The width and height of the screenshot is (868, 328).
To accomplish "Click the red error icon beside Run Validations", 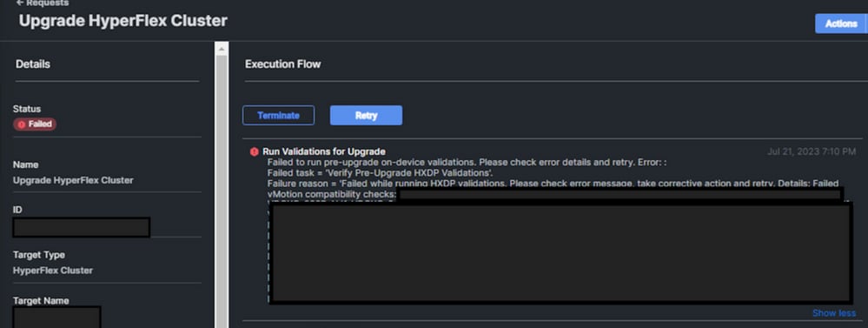I will (254, 151).
